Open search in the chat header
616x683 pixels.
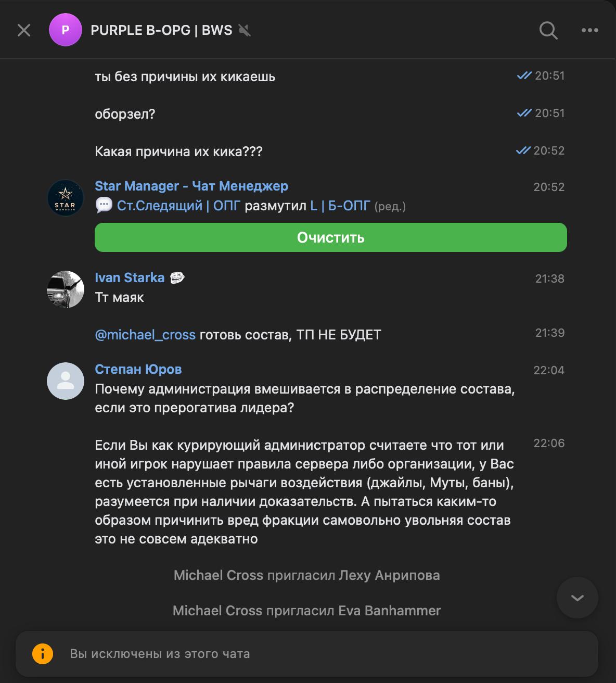(x=548, y=30)
